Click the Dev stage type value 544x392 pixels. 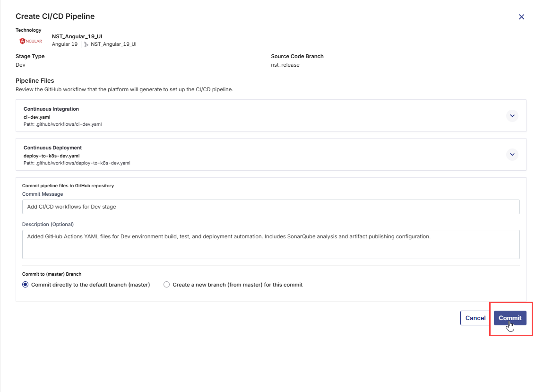coord(20,65)
